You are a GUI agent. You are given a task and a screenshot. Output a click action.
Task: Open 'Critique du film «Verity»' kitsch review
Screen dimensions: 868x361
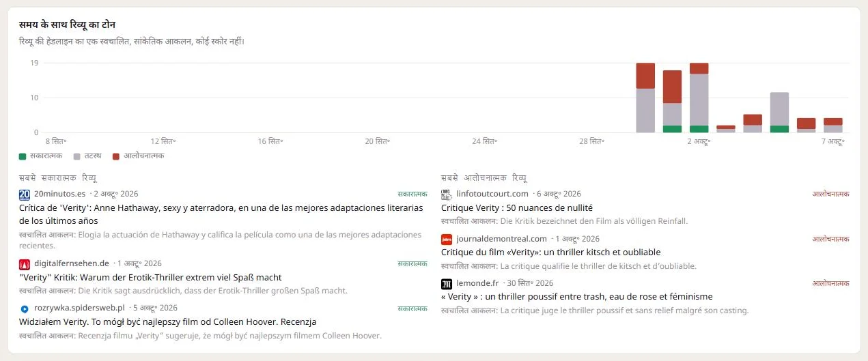coord(550,252)
